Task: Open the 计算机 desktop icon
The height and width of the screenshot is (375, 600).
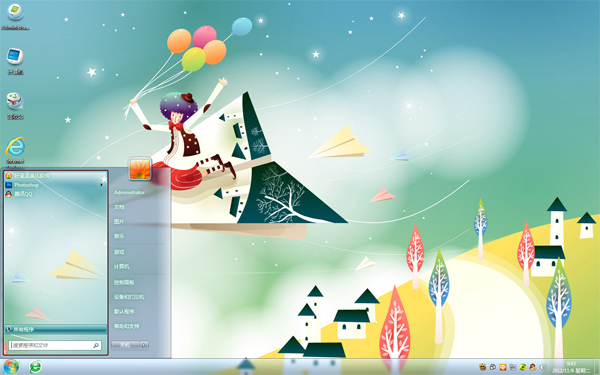Action: pyautogui.click(x=15, y=61)
